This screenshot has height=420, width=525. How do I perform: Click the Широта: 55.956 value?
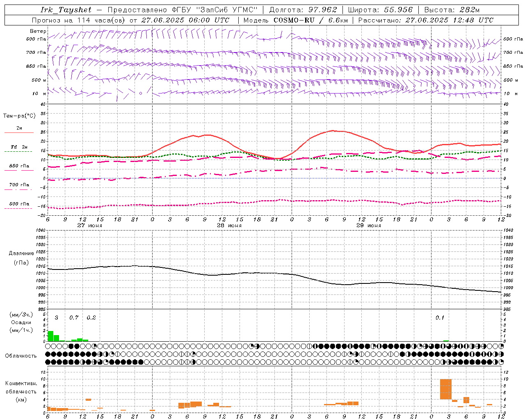[380, 10]
